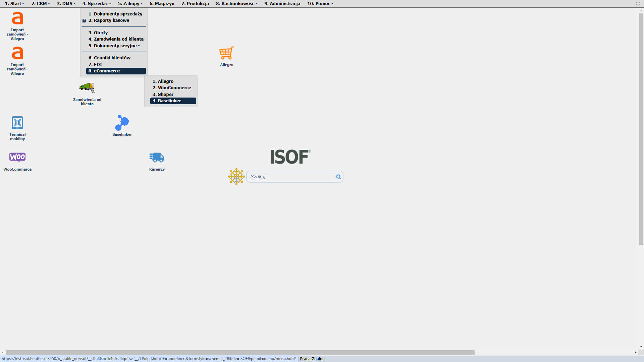Choose 7. EDI menu entry
This screenshot has height=362, width=644.
pos(95,65)
